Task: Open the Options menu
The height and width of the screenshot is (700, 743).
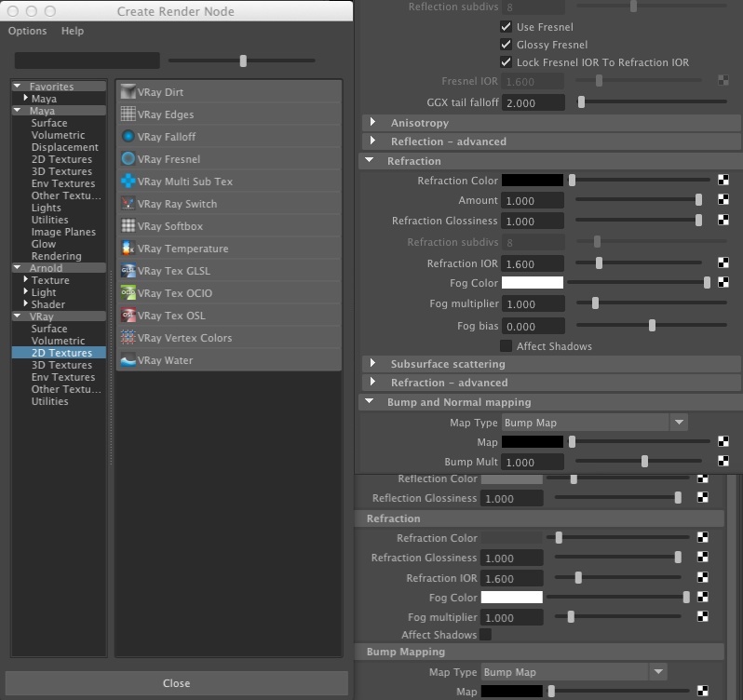Action: (28, 31)
